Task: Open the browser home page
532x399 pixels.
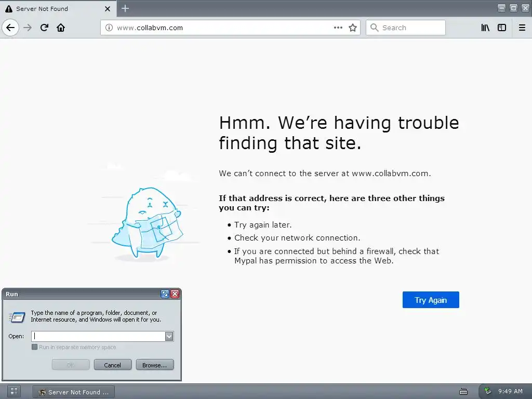Action: [x=61, y=28]
